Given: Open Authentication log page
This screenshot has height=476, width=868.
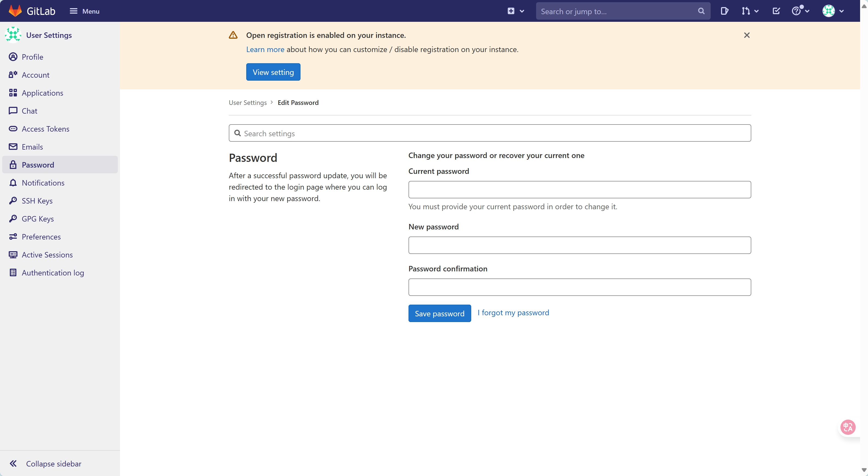Looking at the screenshot, I should point(60,273).
